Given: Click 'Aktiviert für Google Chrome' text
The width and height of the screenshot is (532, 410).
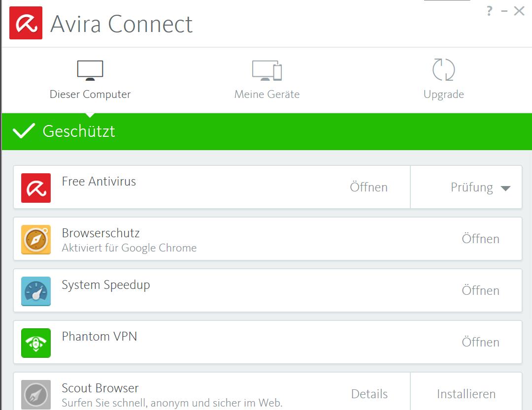Looking at the screenshot, I should point(129,248).
